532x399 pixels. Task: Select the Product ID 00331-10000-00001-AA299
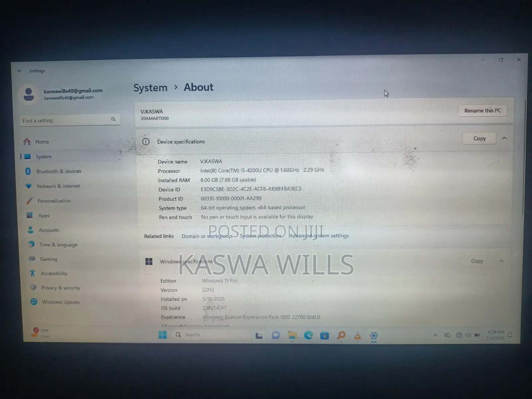pyautogui.click(x=231, y=198)
